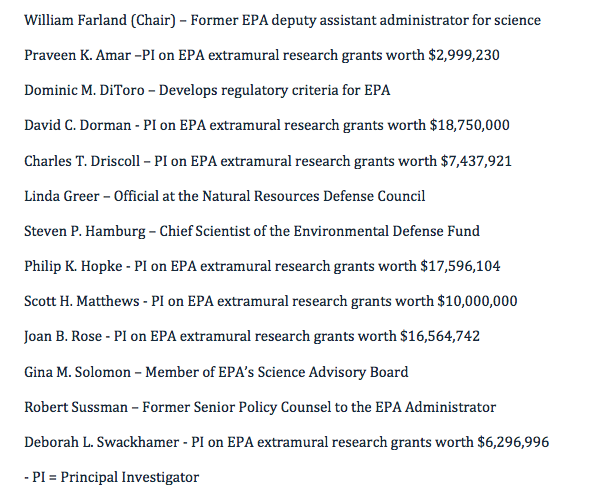The height and width of the screenshot is (503, 595).
Task: Click the name Philip K. Hopke
Action: click(73, 266)
